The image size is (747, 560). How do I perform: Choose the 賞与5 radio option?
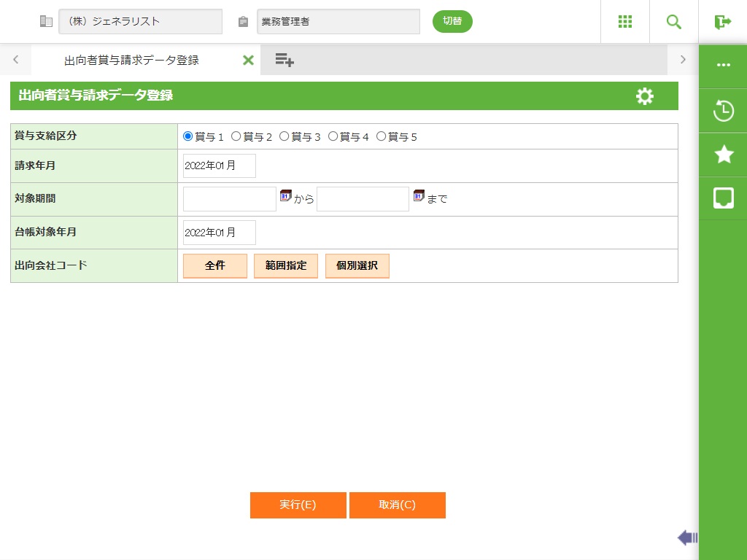tap(381, 136)
